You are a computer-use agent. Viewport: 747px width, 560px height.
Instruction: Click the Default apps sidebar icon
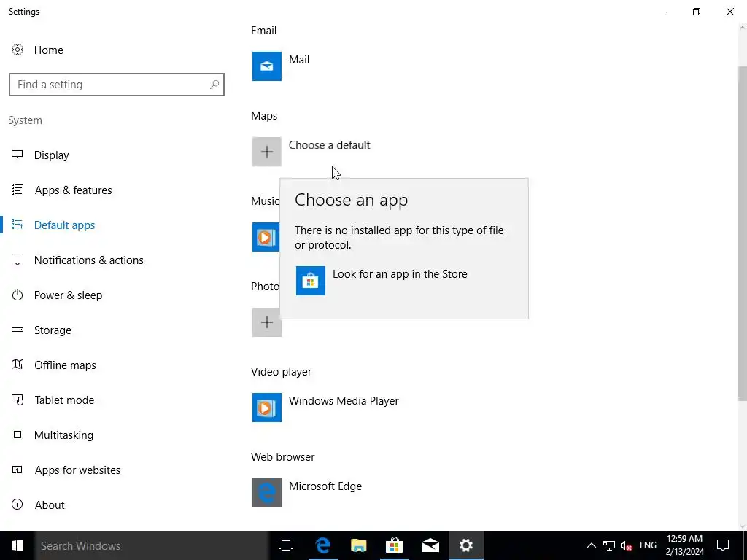18,225
